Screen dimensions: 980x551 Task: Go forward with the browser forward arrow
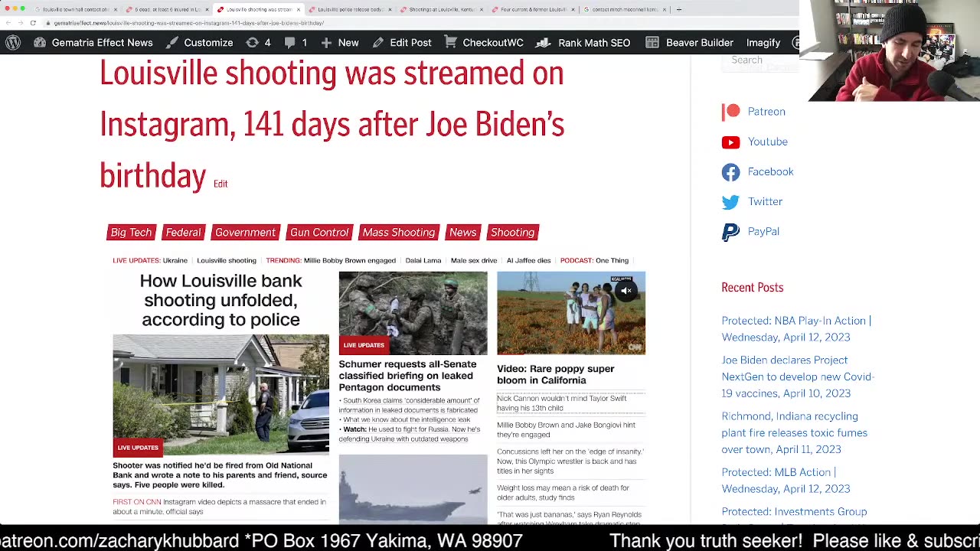pyautogui.click(x=21, y=23)
